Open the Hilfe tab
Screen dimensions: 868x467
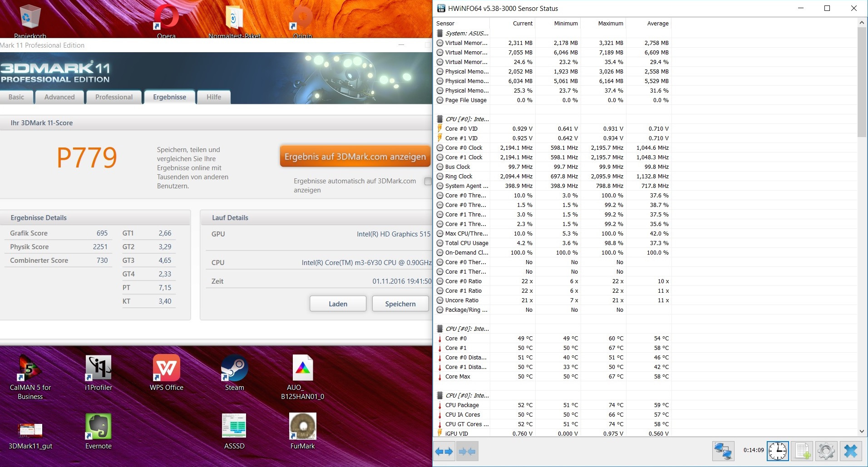pos(214,97)
